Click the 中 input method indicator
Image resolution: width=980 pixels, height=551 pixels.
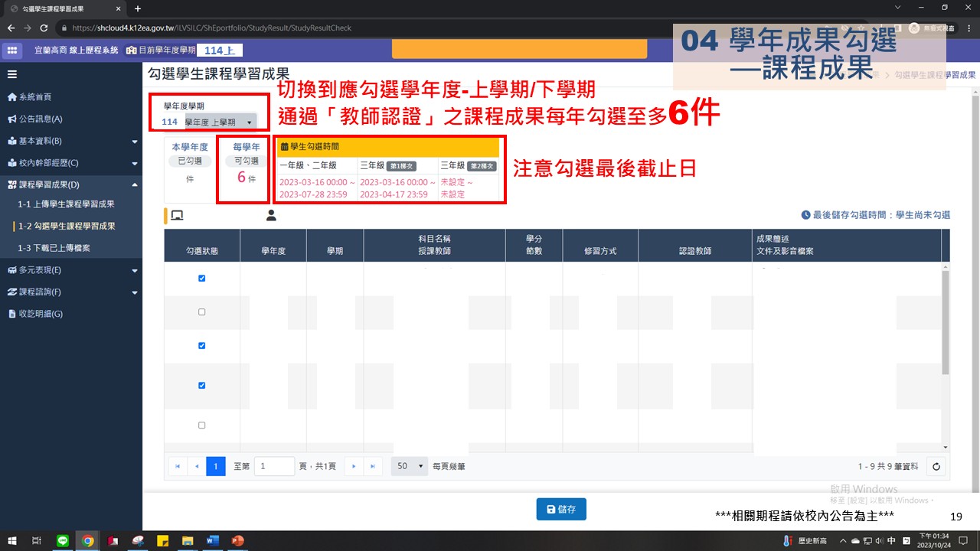[893, 541]
